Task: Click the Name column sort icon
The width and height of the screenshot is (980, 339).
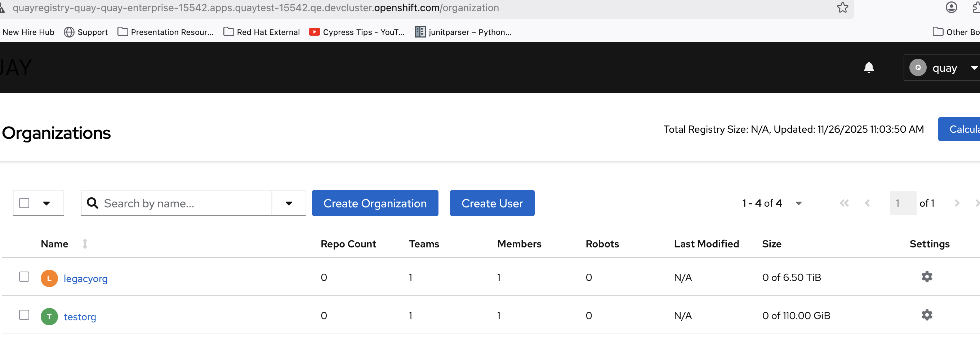Action: coord(85,244)
